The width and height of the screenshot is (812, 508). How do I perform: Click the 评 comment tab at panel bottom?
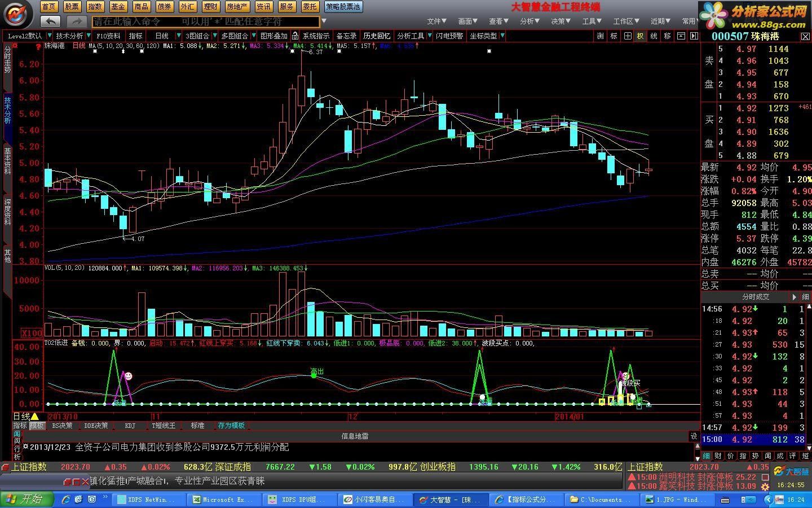coord(793,456)
